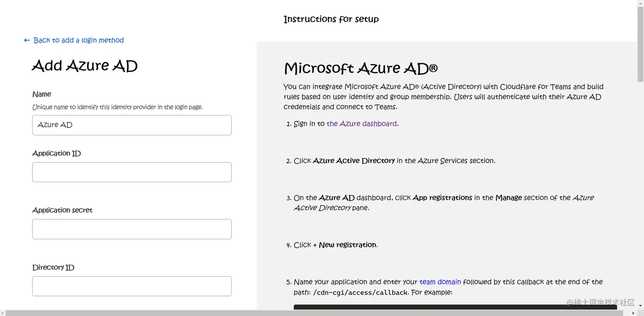The height and width of the screenshot is (316, 644).
Task: Click the 'Unique name to identify' helper text
Action: pyautogui.click(x=118, y=107)
